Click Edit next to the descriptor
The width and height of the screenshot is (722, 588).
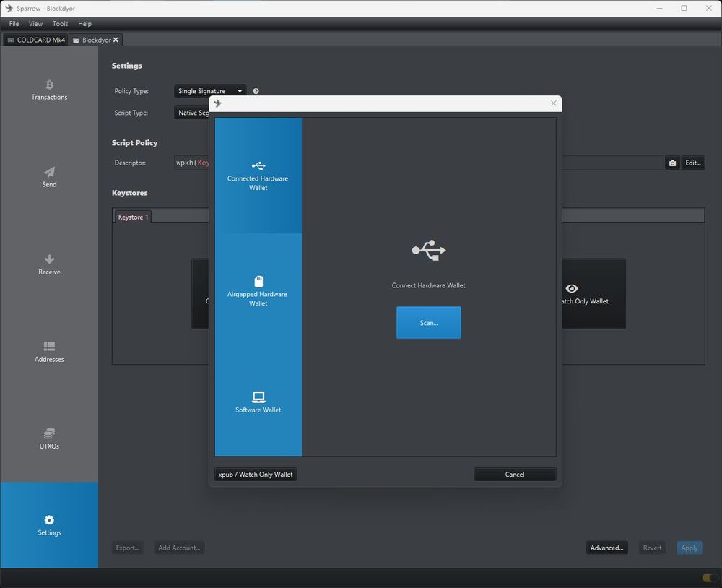(692, 163)
